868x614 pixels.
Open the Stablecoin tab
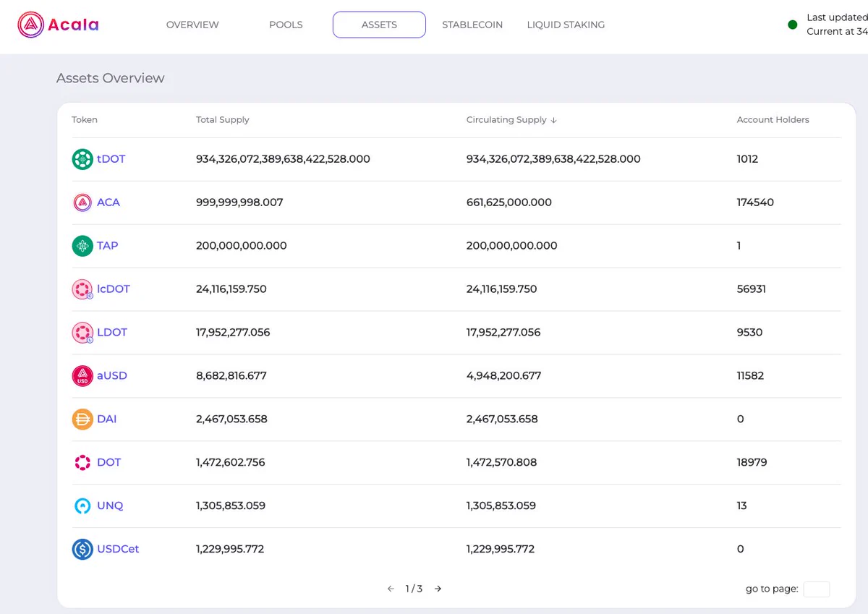click(472, 25)
